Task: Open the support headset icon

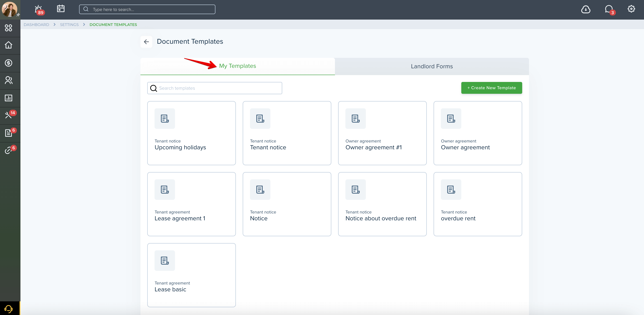Action: (8, 309)
